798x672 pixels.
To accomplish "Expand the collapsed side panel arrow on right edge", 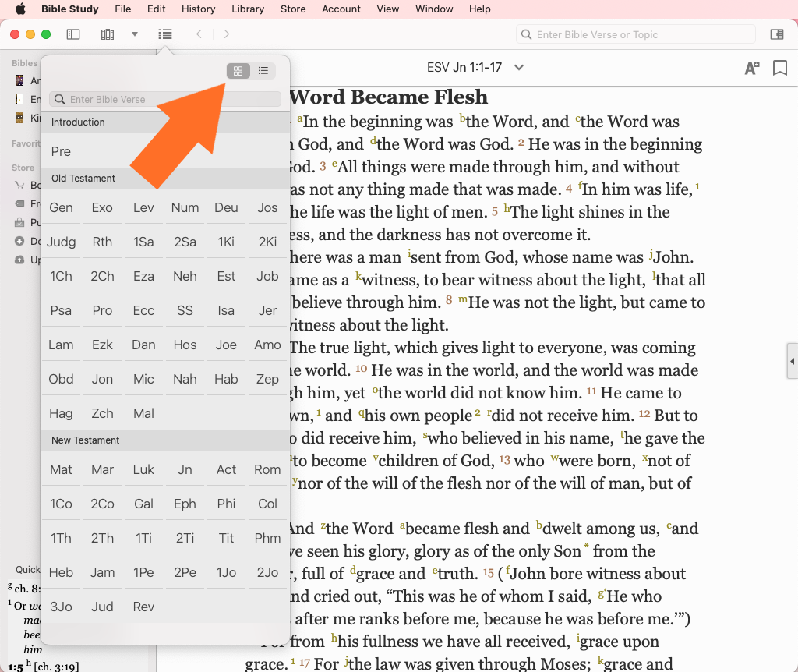I will [x=793, y=361].
